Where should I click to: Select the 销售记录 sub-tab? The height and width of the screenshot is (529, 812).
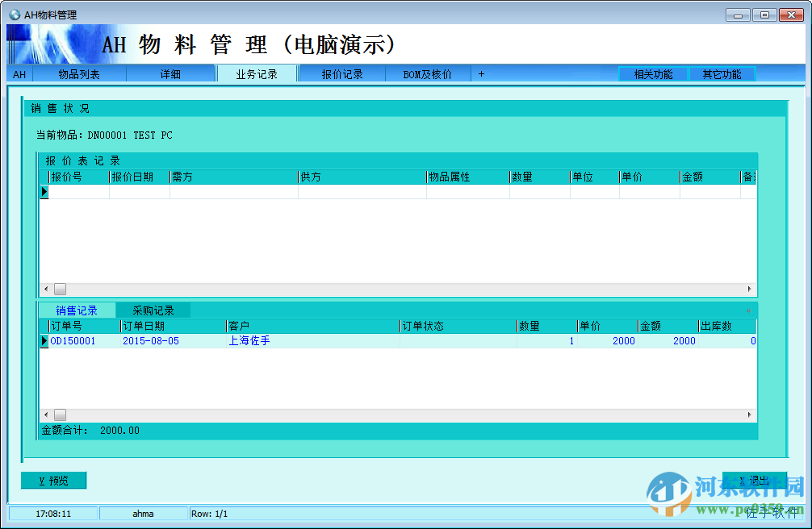[x=77, y=310]
